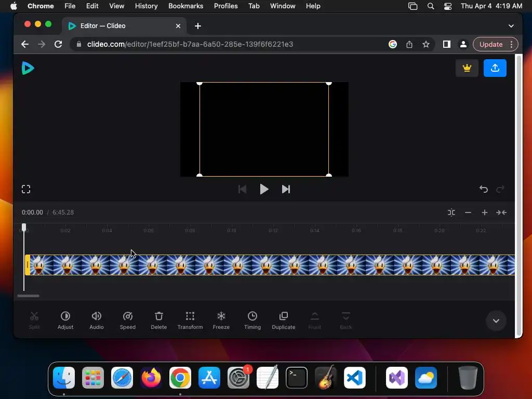Duplicate the selected clip
The height and width of the screenshot is (399, 532).
pos(284,321)
